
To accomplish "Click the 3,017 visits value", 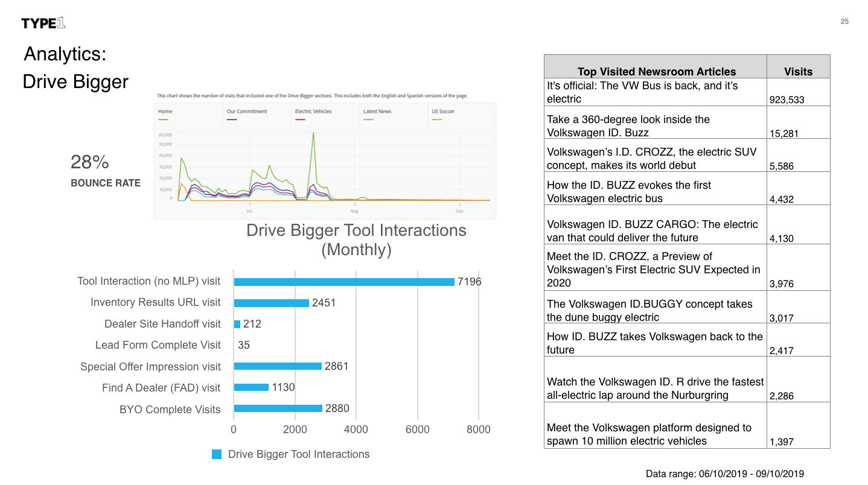I will 782,319.
